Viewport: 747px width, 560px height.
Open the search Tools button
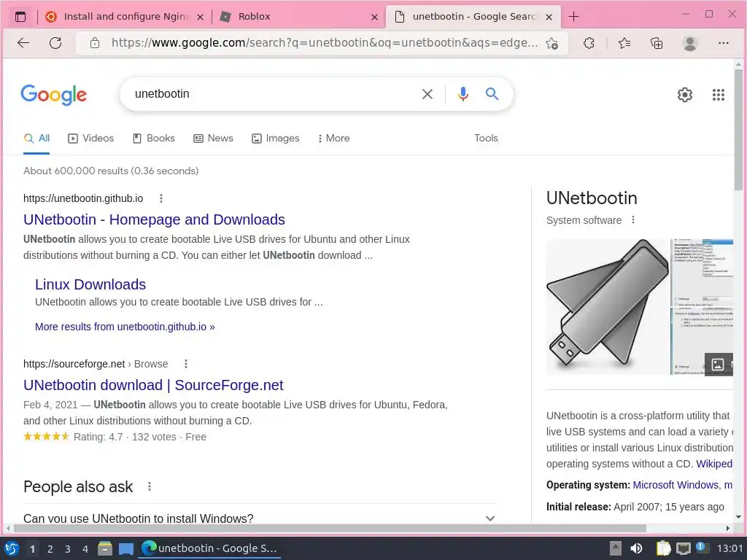(486, 138)
